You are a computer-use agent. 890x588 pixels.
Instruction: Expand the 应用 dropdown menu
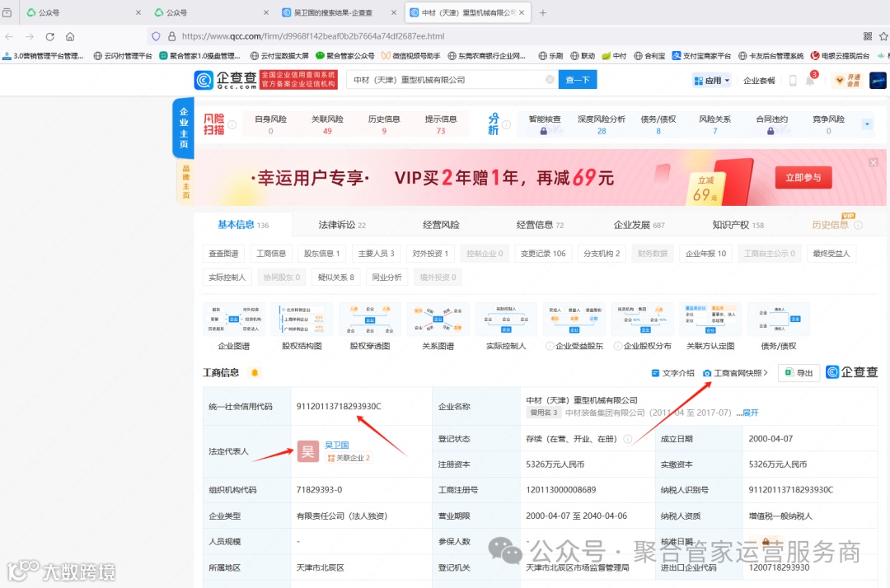711,81
